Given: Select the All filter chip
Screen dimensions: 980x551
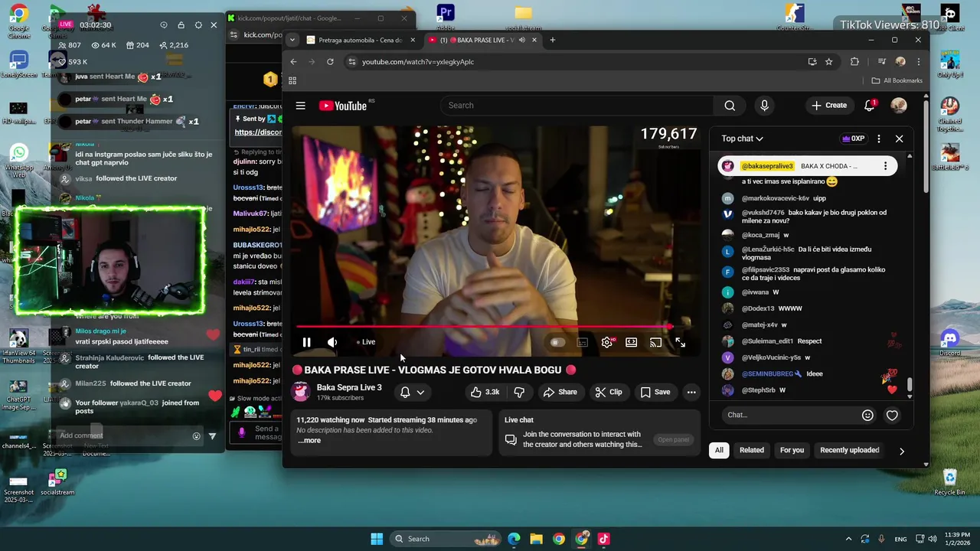Looking at the screenshot, I should click(719, 450).
